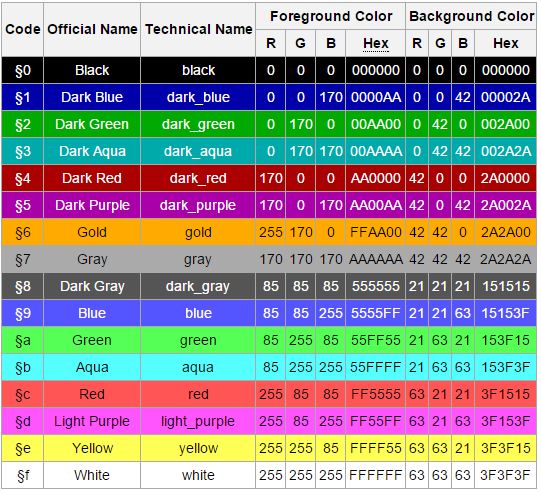The image size is (541, 492).
Task: Select the Dark Red name cell
Action: (92, 178)
